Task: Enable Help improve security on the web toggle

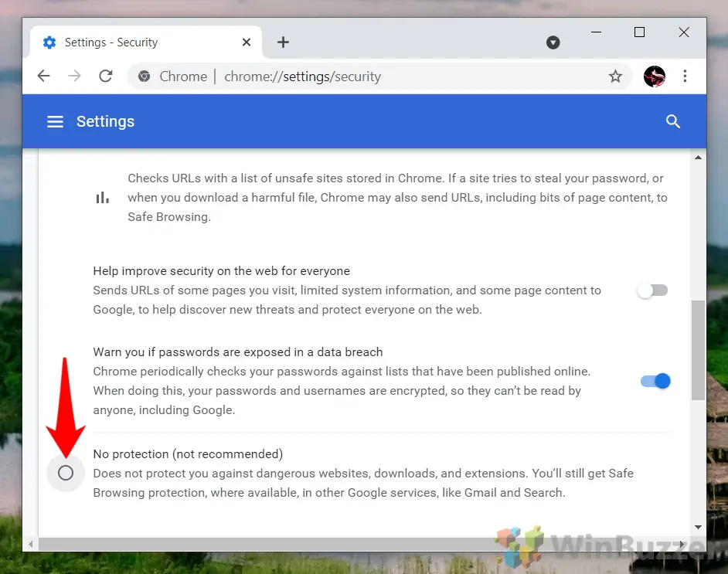Action: pos(652,290)
